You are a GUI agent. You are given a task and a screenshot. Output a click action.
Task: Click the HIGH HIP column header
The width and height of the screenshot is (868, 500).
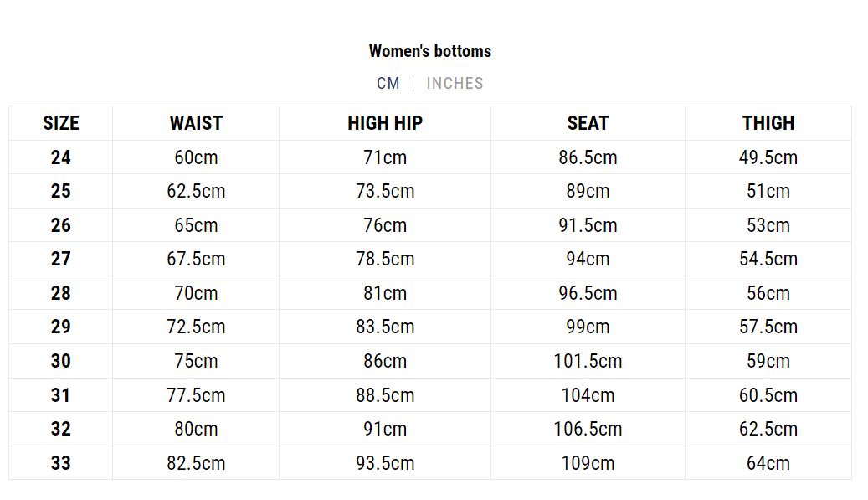(x=385, y=123)
